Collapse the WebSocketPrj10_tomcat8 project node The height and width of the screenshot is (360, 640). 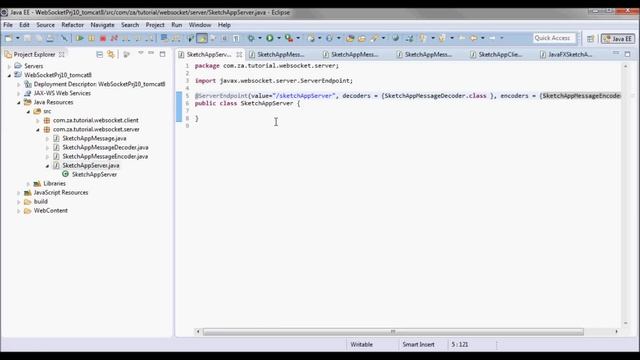pyautogui.click(x=9, y=75)
